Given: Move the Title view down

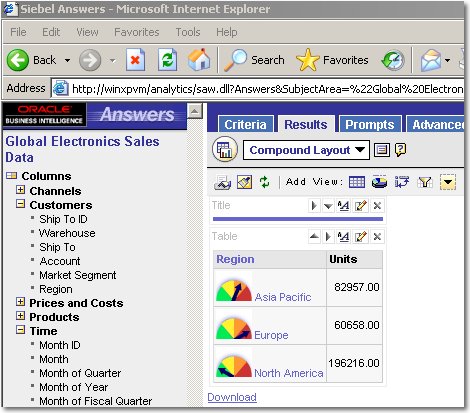Looking at the screenshot, I should click(328, 206).
